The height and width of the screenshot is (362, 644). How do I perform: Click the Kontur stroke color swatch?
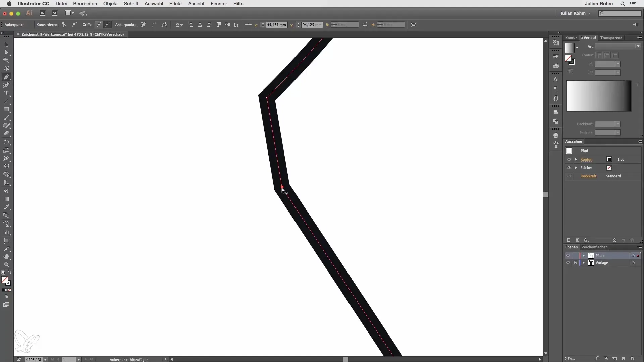tap(609, 159)
